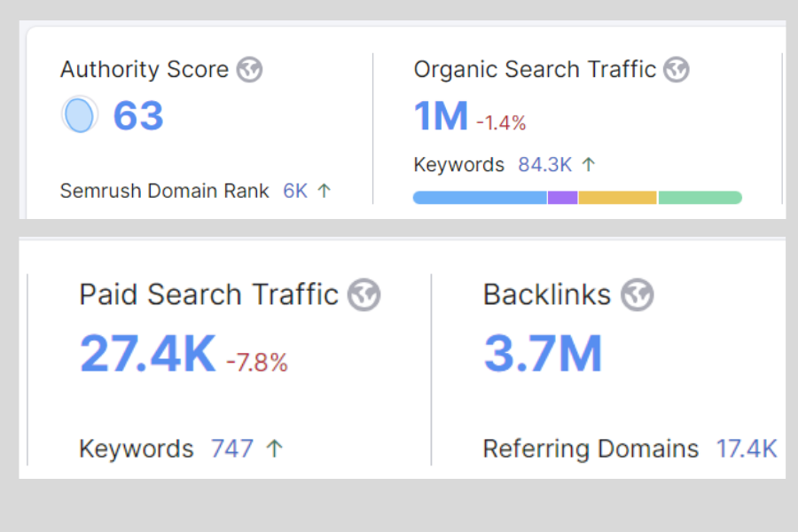Open the Backlinks 3.7M value
798x532 pixels.
click(x=543, y=353)
